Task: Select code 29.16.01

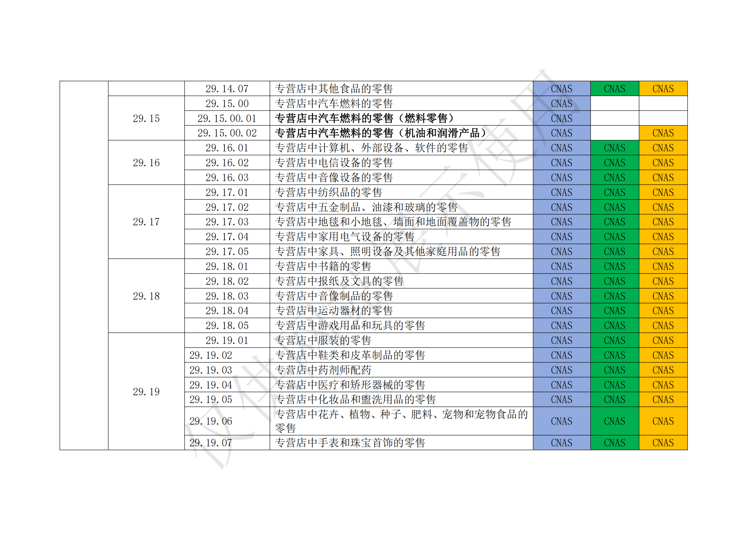Action: pyautogui.click(x=227, y=148)
